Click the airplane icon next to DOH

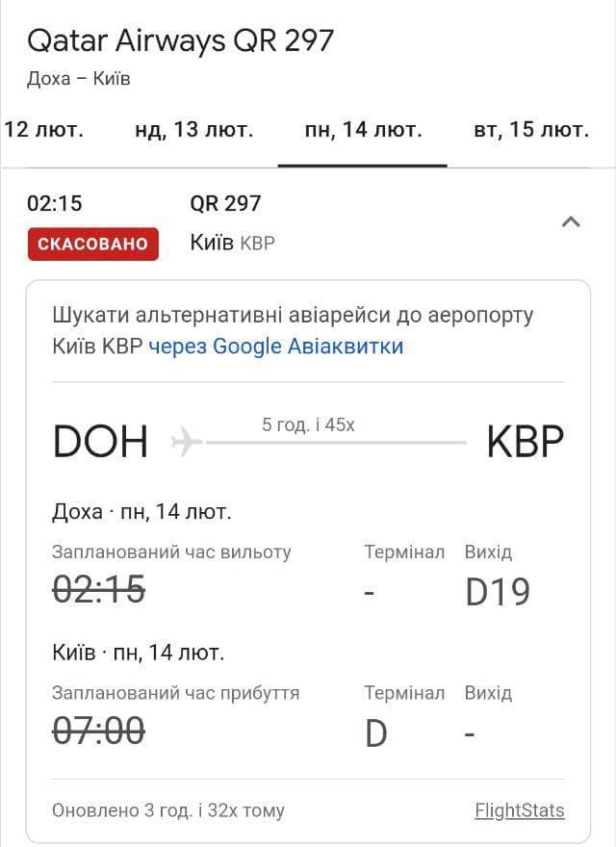coord(187,442)
